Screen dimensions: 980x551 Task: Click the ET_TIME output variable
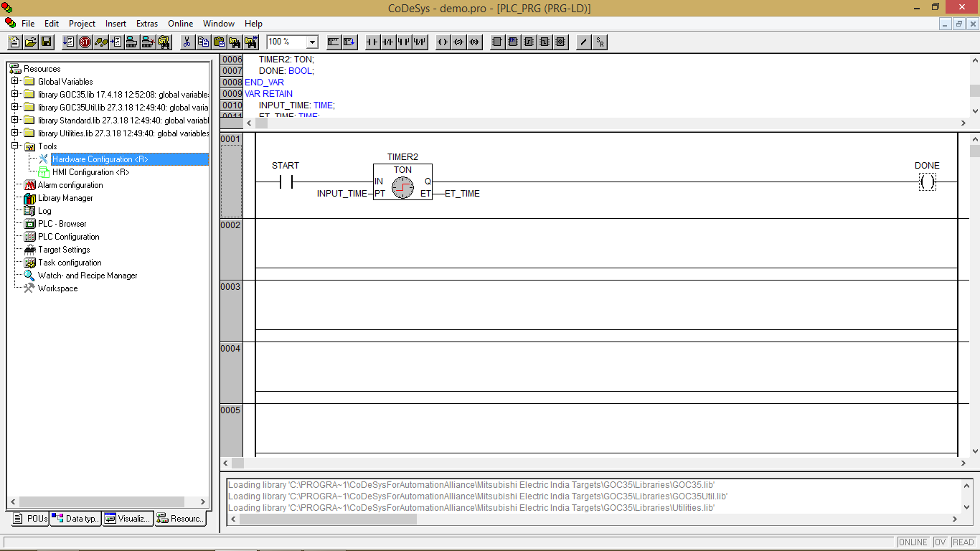(463, 194)
